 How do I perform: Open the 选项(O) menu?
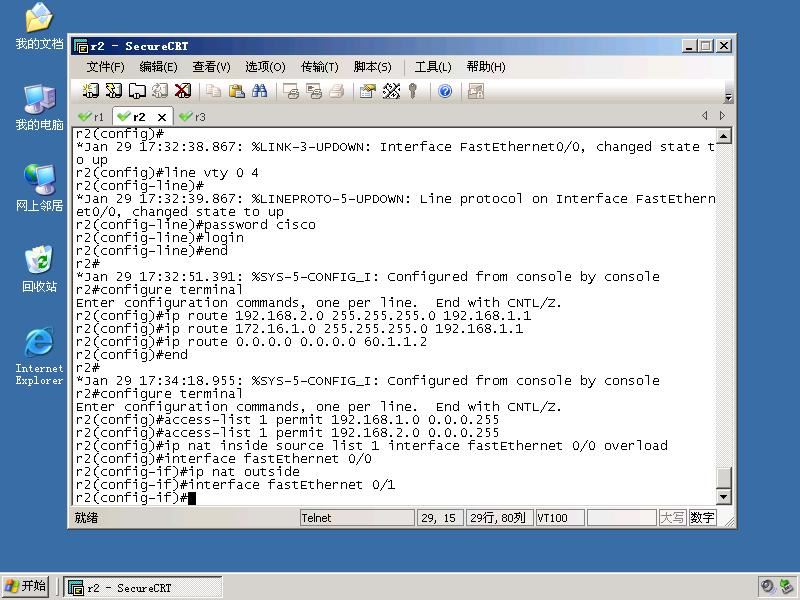point(265,67)
